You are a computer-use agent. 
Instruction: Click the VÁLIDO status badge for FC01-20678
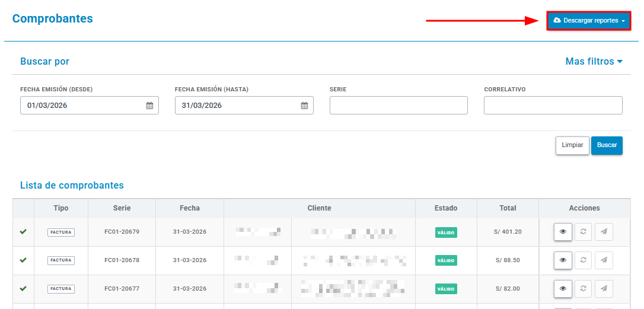446,260
